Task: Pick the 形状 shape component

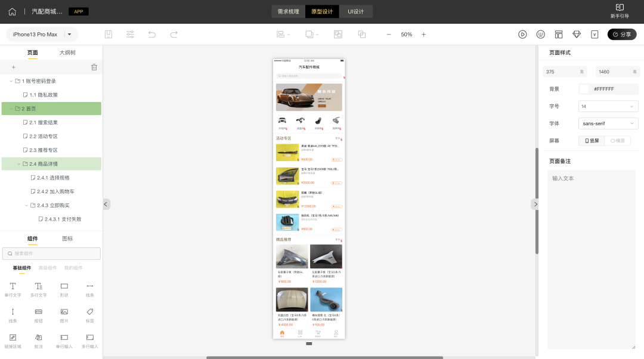Action: coord(64,290)
